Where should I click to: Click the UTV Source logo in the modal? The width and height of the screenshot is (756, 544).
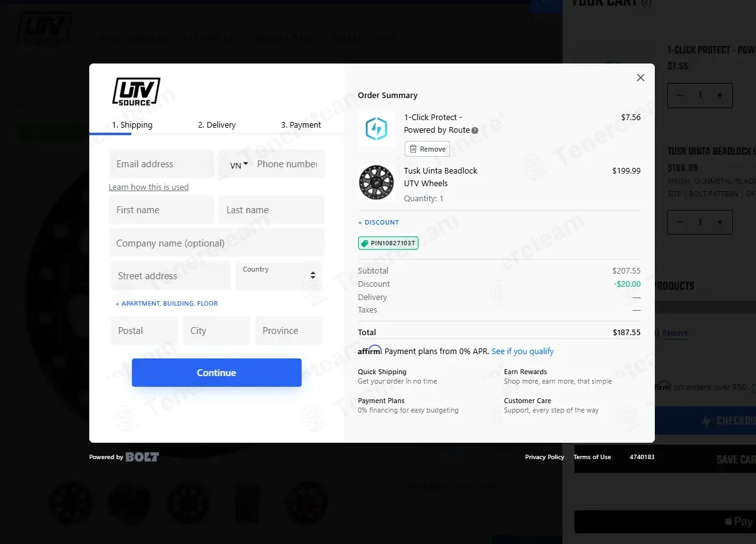[136, 92]
